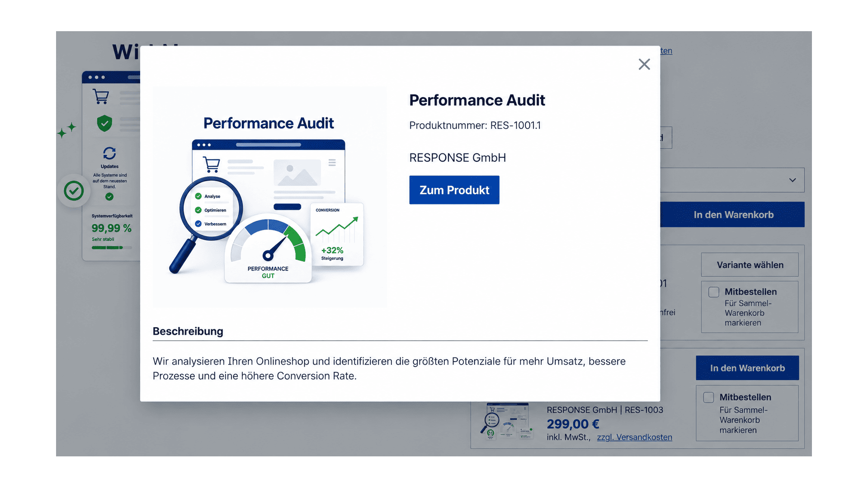Tick Mitbestellen checkbox under Variante wählen
This screenshot has height=488, width=868.
(714, 292)
